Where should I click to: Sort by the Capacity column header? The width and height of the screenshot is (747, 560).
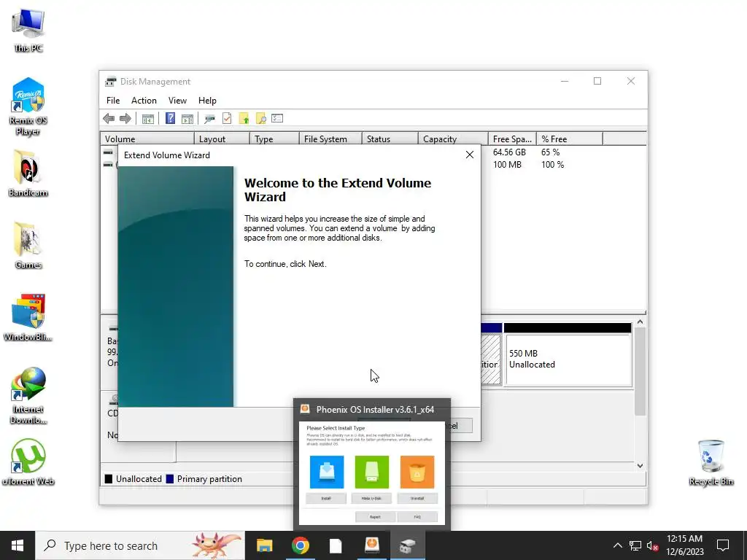[453, 139]
